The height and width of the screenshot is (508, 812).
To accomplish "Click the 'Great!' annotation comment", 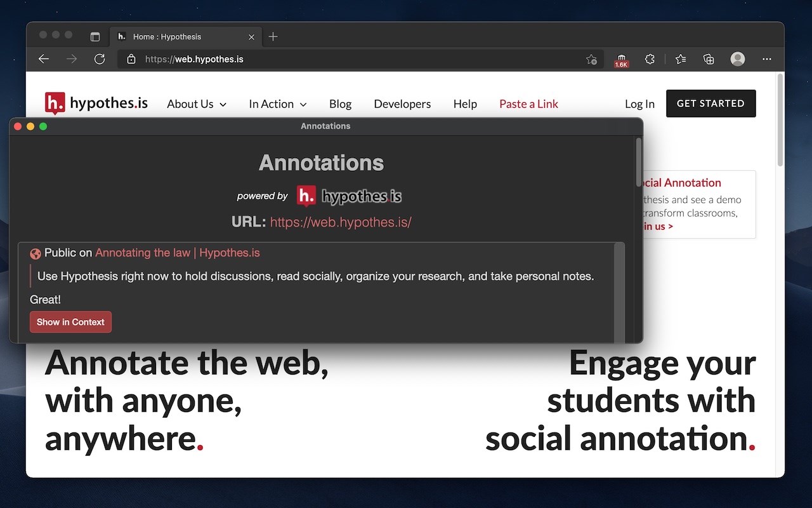I will point(46,300).
